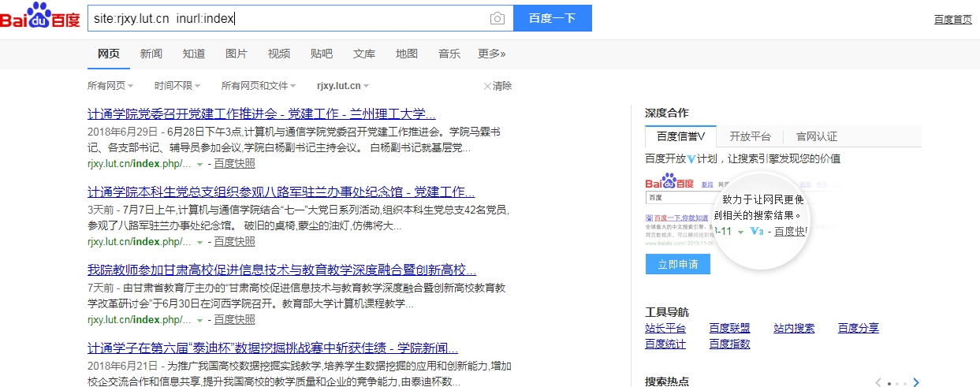Clear the search filters with 清除
This screenshot has height=387, width=980.
(497, 86)
